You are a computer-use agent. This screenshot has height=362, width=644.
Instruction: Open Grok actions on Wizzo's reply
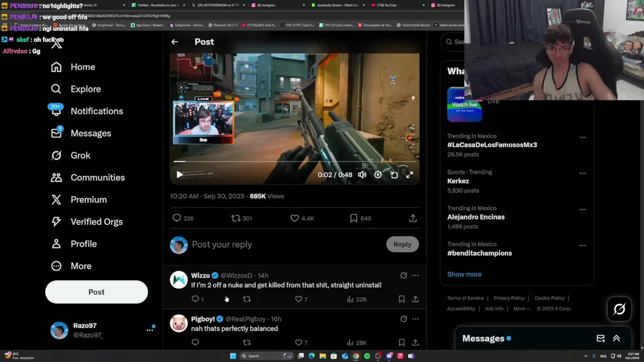(404, 276)
